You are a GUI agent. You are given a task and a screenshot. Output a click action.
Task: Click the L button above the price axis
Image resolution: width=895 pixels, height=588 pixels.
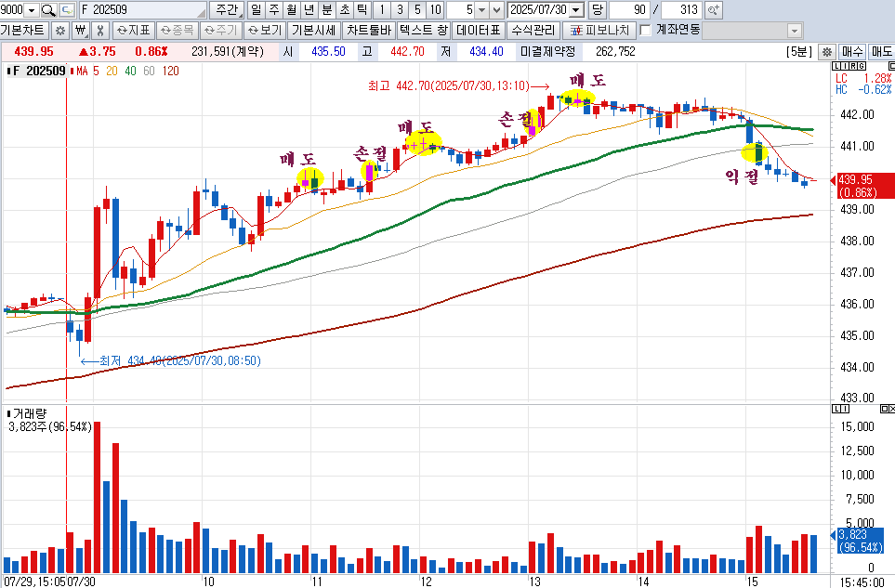837,67
